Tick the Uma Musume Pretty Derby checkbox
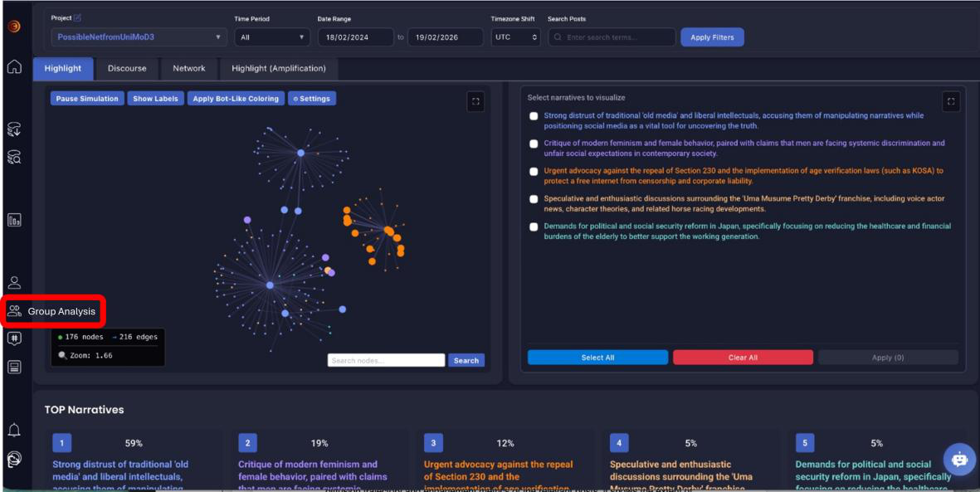The width and height of the screenshot is (980, 492). pyautogui.click(x=533, y=199)
